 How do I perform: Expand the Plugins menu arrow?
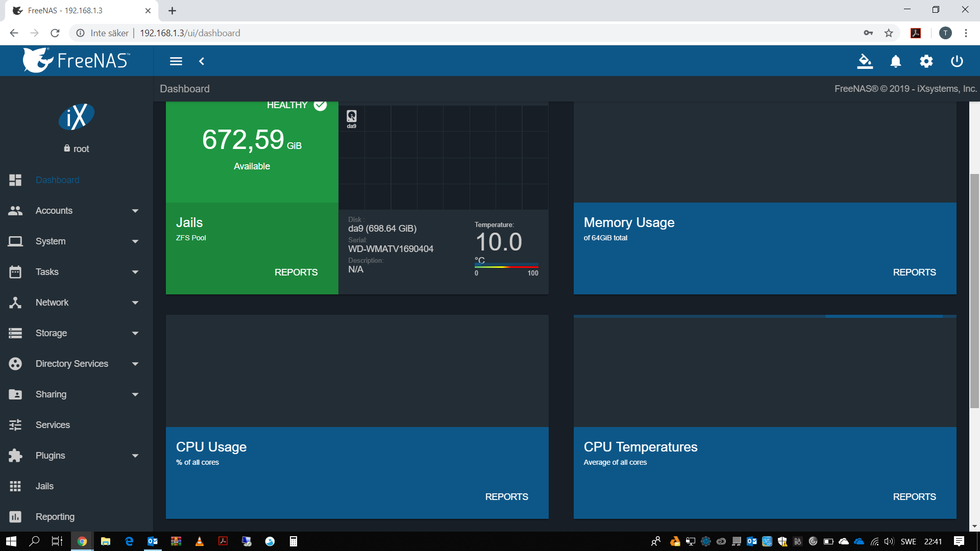coord(135,456)
